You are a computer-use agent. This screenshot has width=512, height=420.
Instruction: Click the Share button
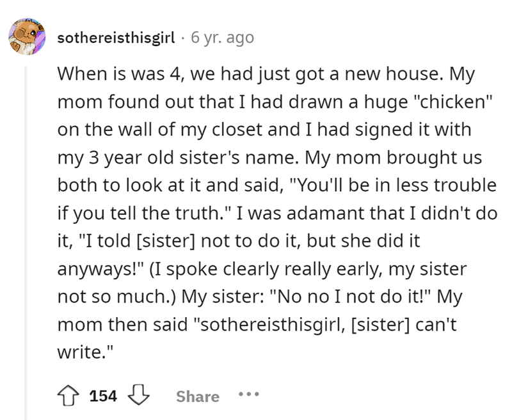pos(197,396)
